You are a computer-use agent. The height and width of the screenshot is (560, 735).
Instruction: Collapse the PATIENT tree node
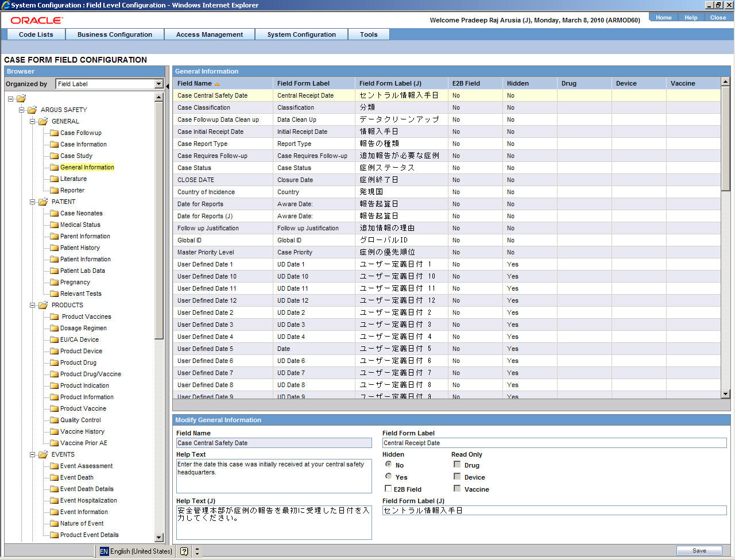33,202
